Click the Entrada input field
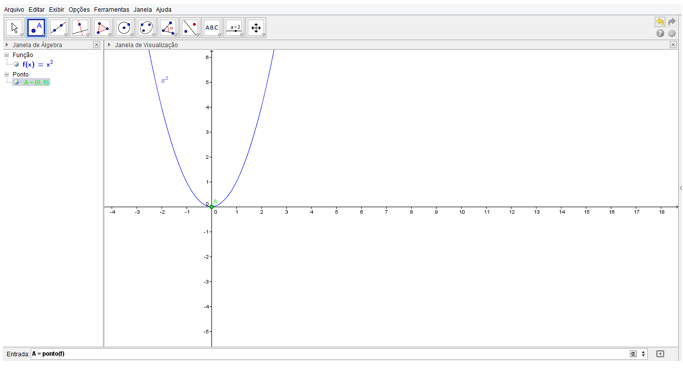Viewport: 683px width, 369px height. [x=328, y=354]
